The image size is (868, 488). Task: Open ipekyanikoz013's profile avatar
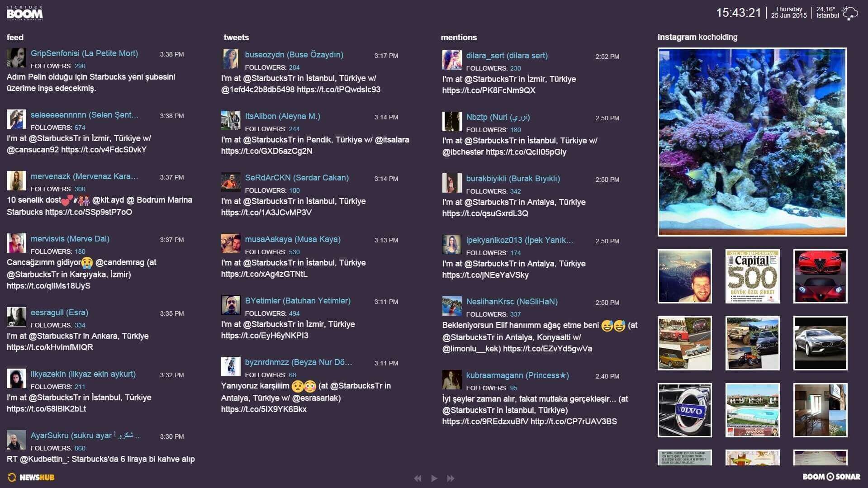(x=452, y=245)
